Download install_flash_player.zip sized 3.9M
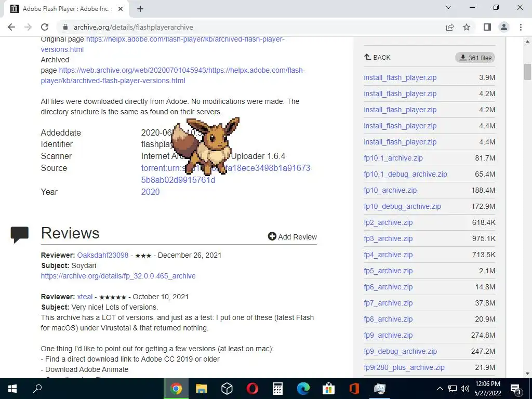The height and width of the screenshot is (399, 532). 400,77
